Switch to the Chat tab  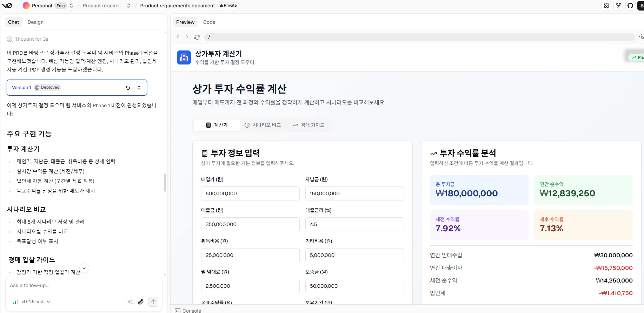14,22
